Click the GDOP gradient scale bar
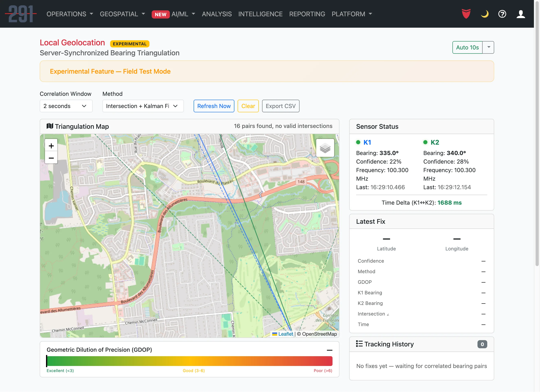The height and width of the screenshot is (392, 540). coord(189,361)
